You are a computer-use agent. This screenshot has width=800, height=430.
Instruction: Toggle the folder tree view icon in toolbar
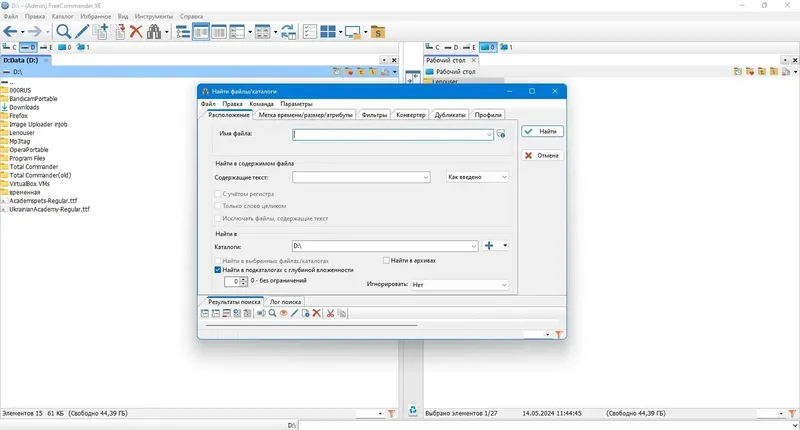(x=183, y=32)
